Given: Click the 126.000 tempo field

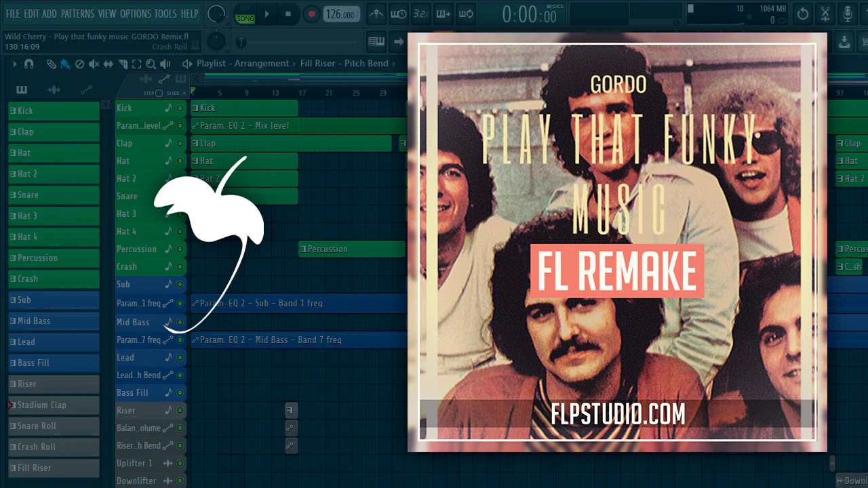Looking at the screenshot, I should tap(341, 14).
